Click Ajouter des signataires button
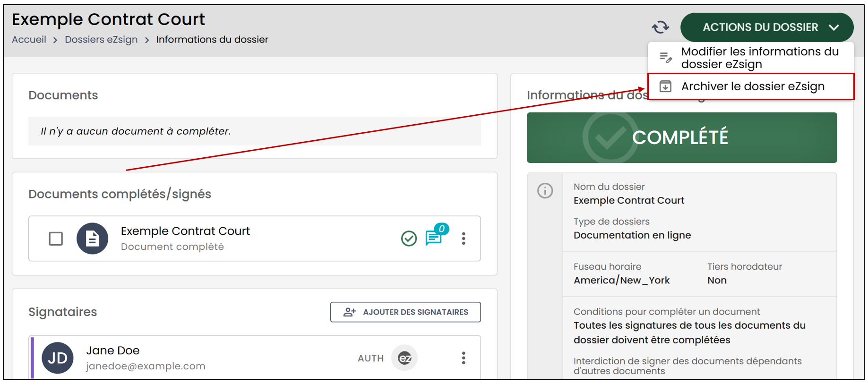Screen dimensions: 868x384 click(405, 312)
